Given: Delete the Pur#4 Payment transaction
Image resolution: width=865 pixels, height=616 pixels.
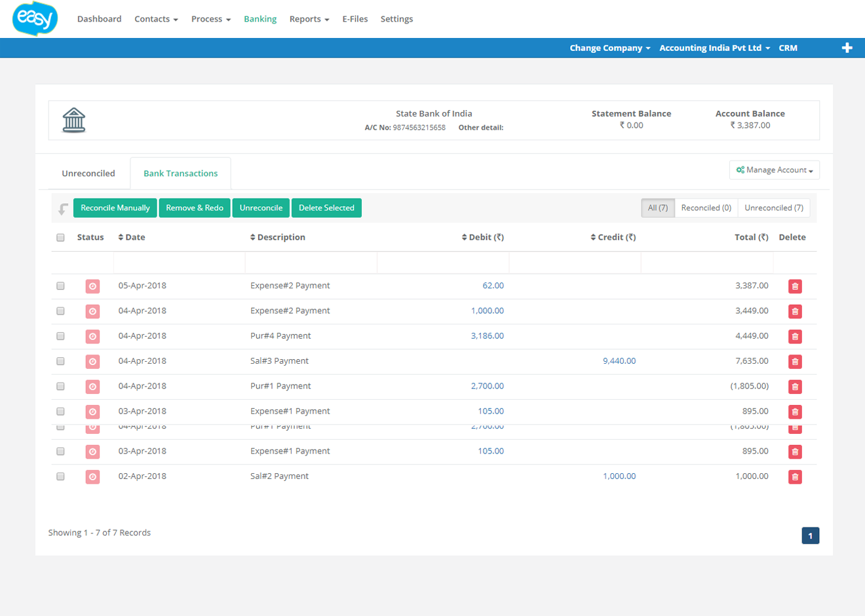Looking at the screenshot, I should click(795, 336).
